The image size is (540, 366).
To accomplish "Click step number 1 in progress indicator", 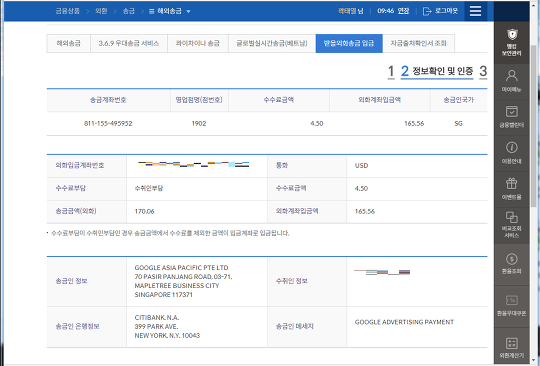I will point(391,72).
